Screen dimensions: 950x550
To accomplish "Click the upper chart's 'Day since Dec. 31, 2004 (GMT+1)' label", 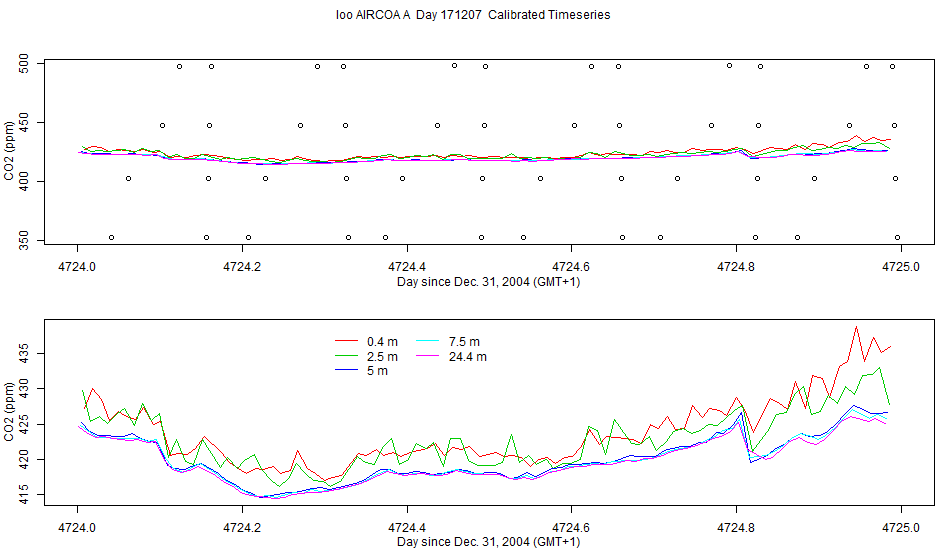I will tap(488, 282).
